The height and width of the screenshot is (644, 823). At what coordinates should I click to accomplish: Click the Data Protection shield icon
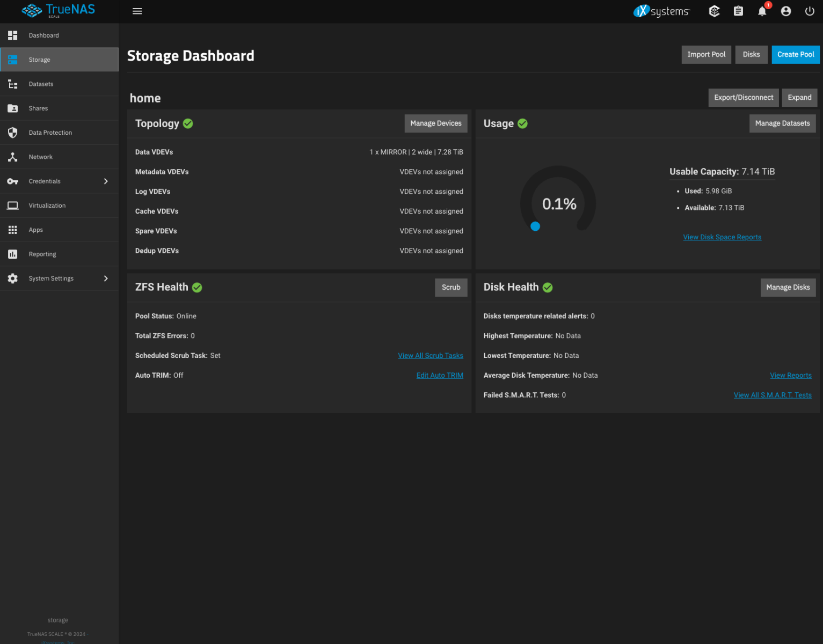(13, 133)
